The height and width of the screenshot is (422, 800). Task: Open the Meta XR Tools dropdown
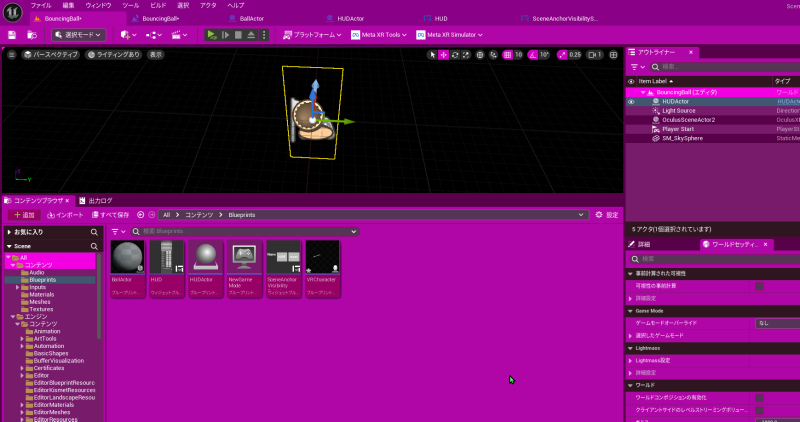380,35
